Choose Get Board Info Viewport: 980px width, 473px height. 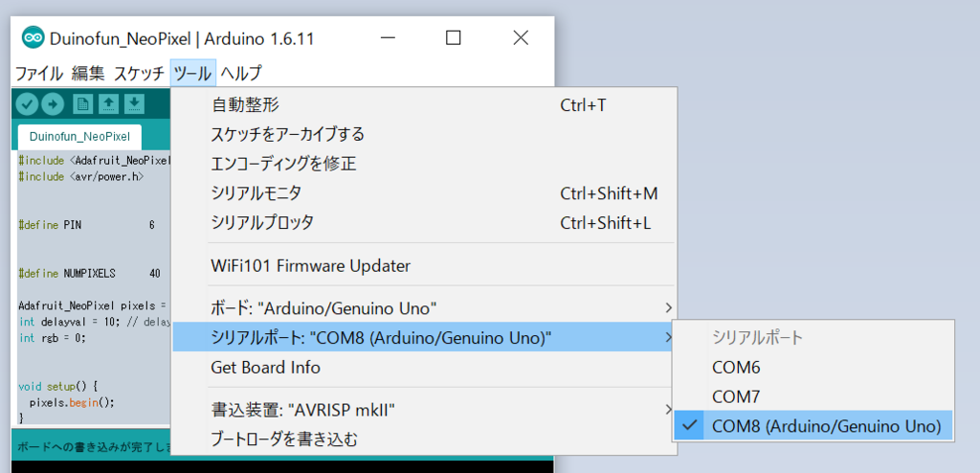click(x=424, y=368)
